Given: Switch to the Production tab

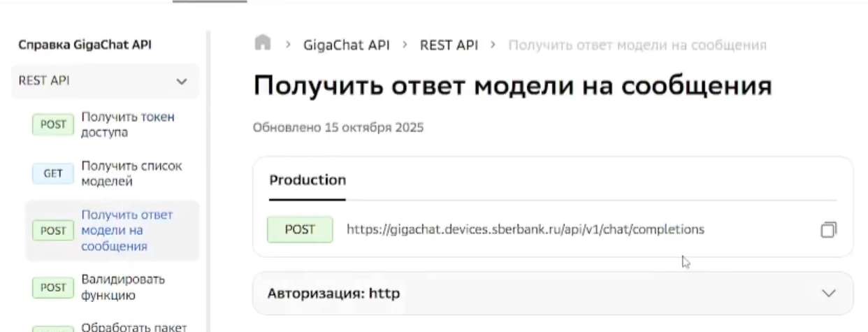Looking at the screenshot, I should point(308,180).
